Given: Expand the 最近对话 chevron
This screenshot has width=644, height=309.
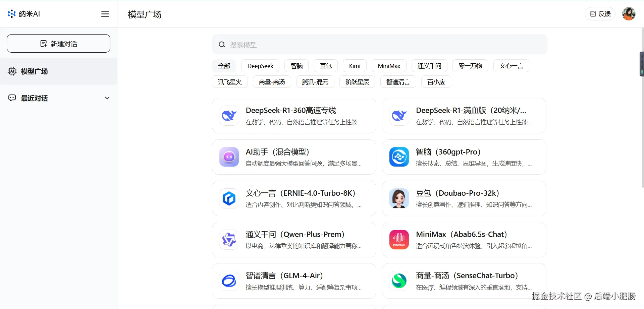Looking at the screenshot, I should pos(107,98).
